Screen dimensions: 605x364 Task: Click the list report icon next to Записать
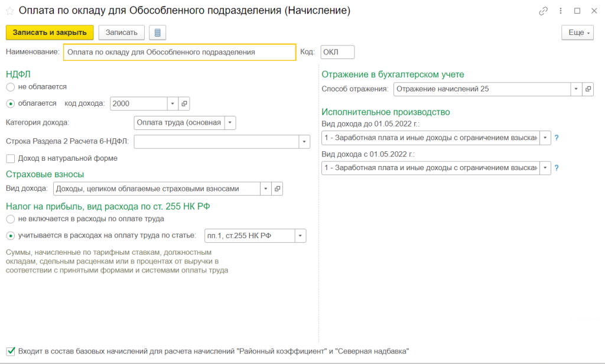tap(158, 32)
